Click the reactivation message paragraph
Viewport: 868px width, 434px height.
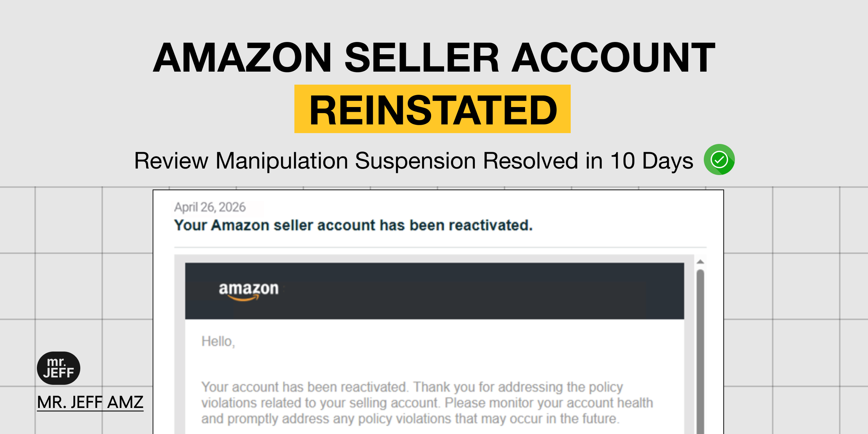427,403
